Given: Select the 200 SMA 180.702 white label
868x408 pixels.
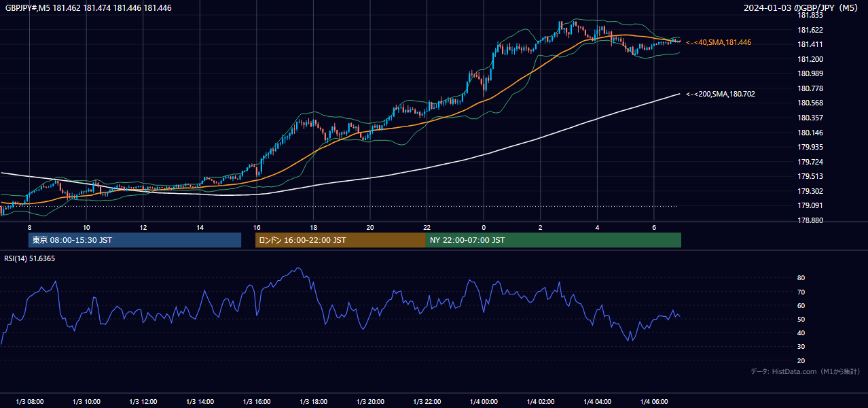Looking at the screenshot, I should 721,94.
